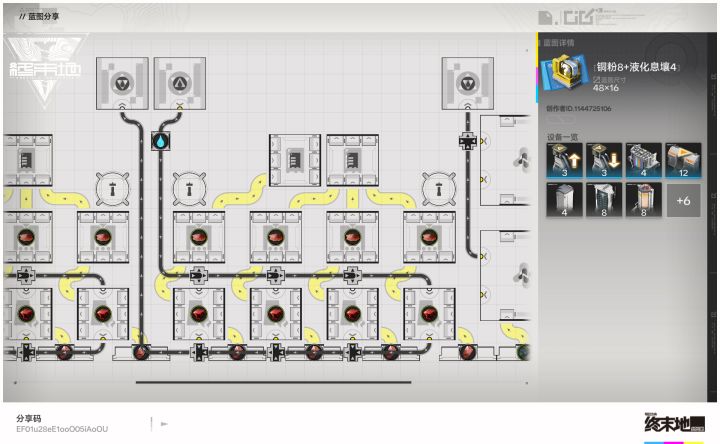
Task: Click the horizontal scrollbar under the blueprint
Action: [273, 382]
